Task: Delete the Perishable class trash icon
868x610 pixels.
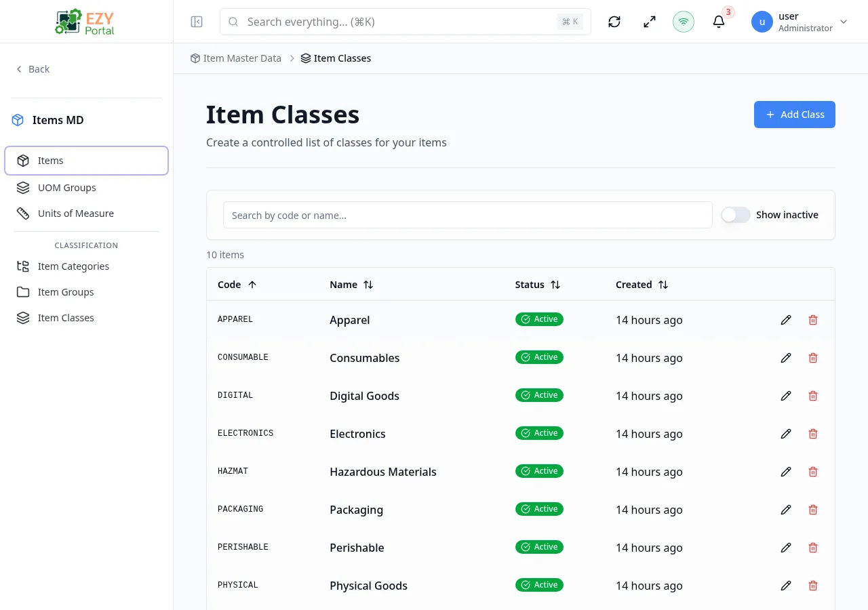Action: point(813,548)
